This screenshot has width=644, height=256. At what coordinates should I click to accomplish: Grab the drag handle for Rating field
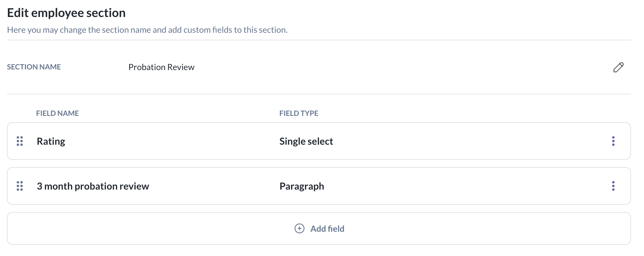(20, 141)
